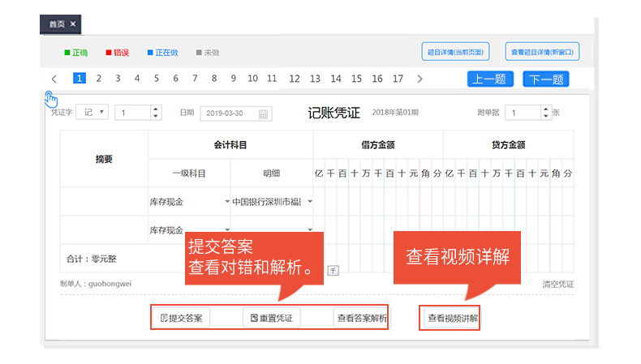Select question number 5
This screenshot has height=364, width=641.
(x=156, y=78)
